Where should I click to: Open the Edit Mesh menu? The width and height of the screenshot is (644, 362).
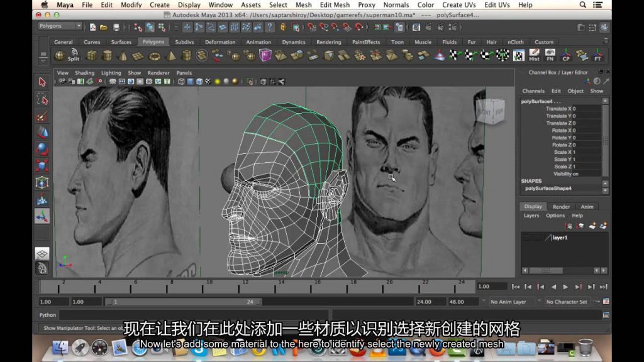tap(335, 5)
